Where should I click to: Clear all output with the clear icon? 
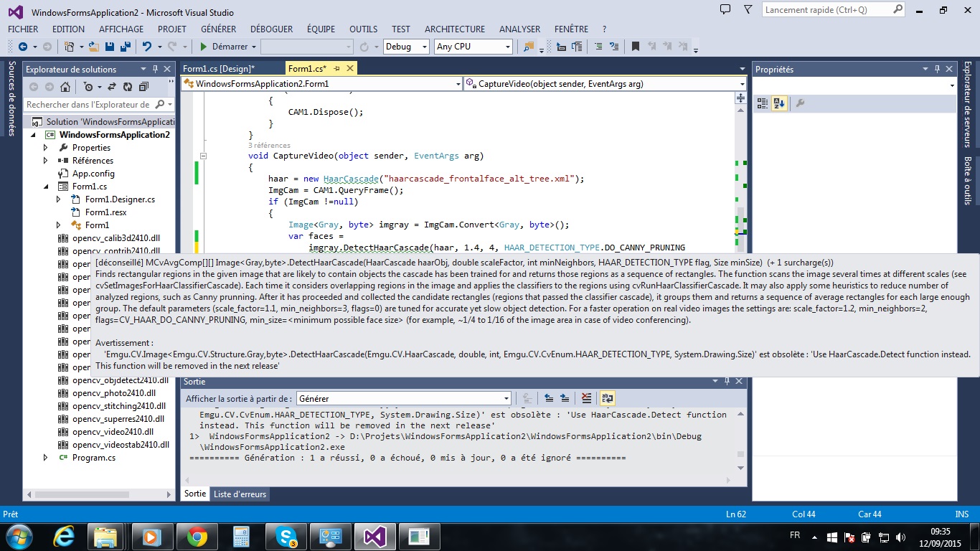pyautogui.click(x=586, y=398)
